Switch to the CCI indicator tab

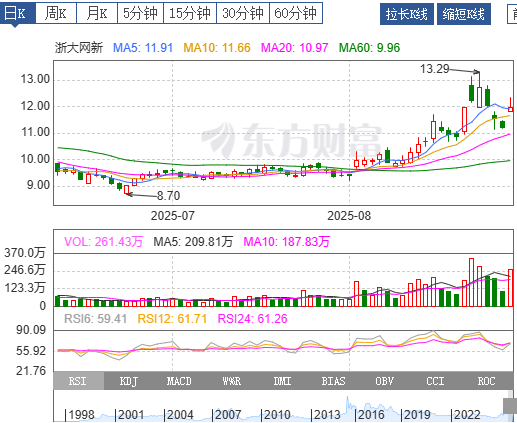click(435, 381)
